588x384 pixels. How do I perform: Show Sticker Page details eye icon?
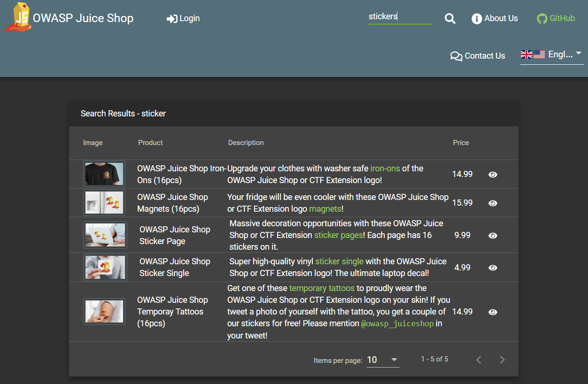point(493,236)
